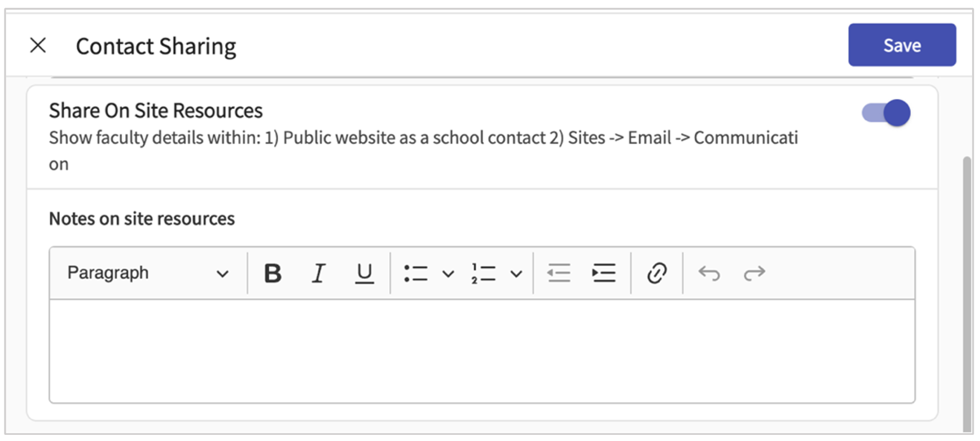Turn off the Share On Site Resources toggle

886,113
